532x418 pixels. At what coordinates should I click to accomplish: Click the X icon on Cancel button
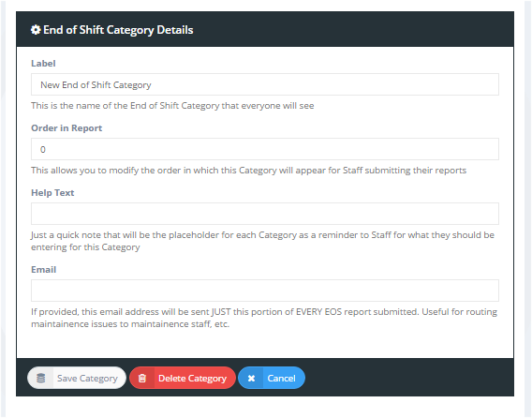point(251,378)
